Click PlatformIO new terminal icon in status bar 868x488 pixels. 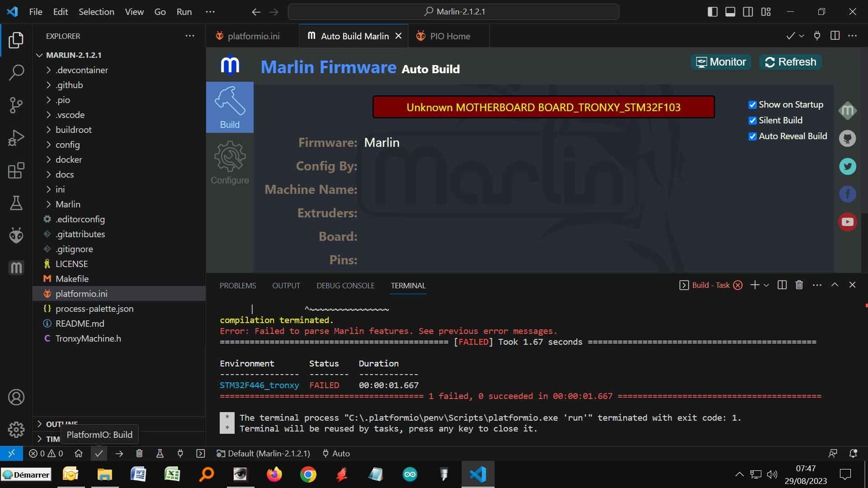201,453
